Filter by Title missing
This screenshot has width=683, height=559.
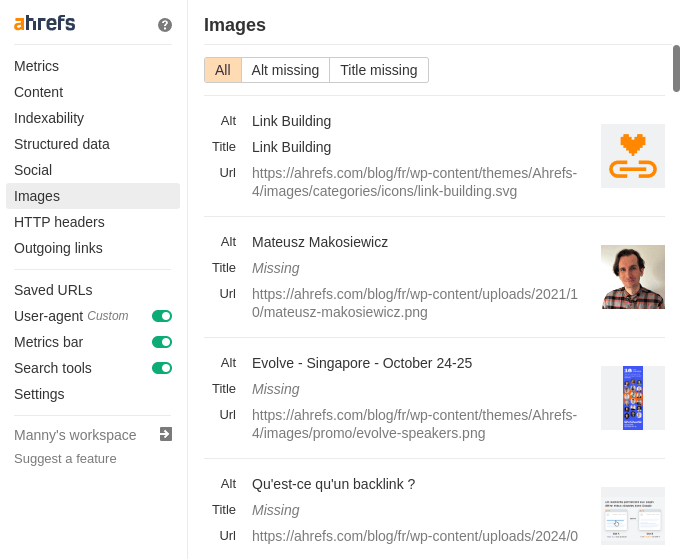379,70
